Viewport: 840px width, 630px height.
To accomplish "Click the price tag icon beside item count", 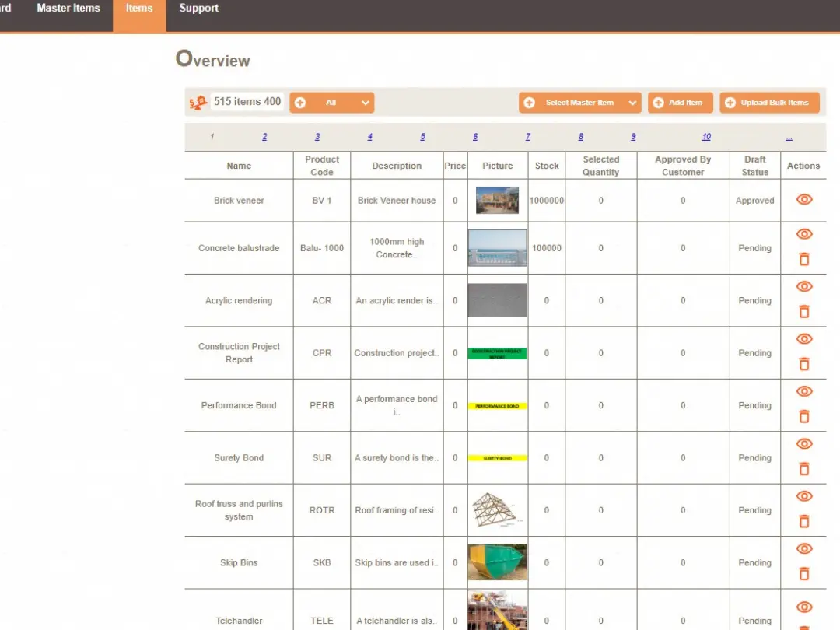I will point(198,103).
